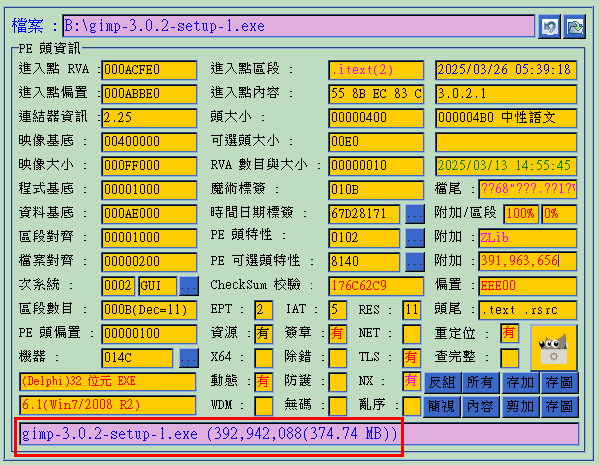Screen dimensions: 599x465
Task: Click language field 000004B0 中性語文
Action: coord(506,118)
